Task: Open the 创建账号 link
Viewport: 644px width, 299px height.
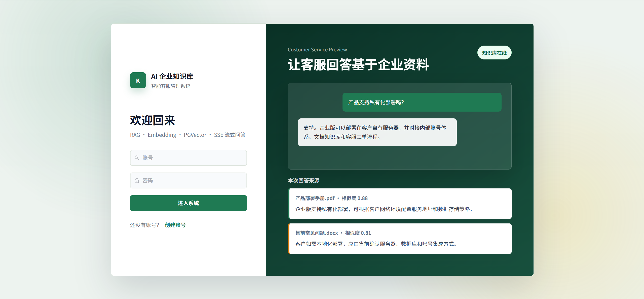Action: coord(175,225)
